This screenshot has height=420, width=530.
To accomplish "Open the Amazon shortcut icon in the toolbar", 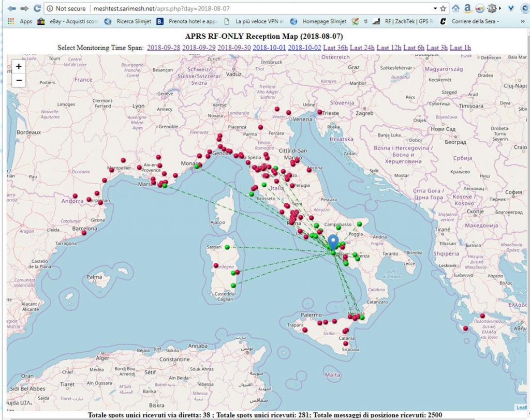I will coord(468,8).
